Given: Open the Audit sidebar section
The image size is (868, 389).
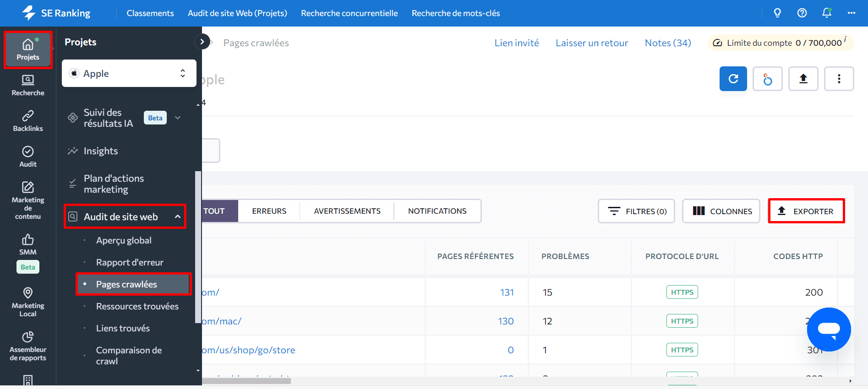Looking at the screenshot, I should 28,157.
